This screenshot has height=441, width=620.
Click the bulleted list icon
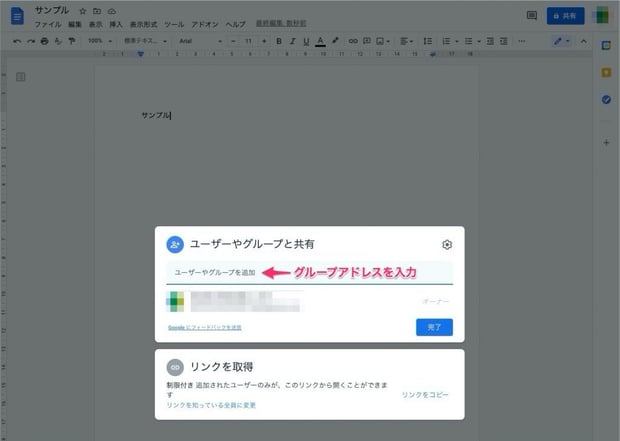click(x=469, y=41)
